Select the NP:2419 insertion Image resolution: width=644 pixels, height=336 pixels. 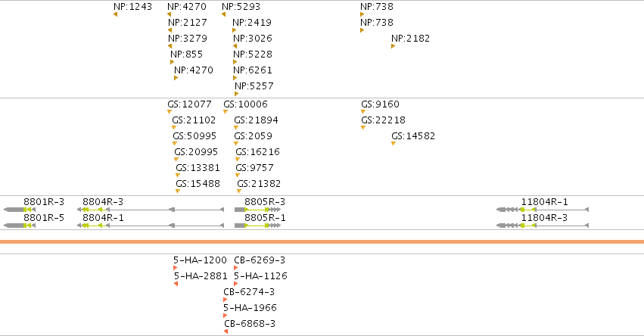(x=234, y=30)
